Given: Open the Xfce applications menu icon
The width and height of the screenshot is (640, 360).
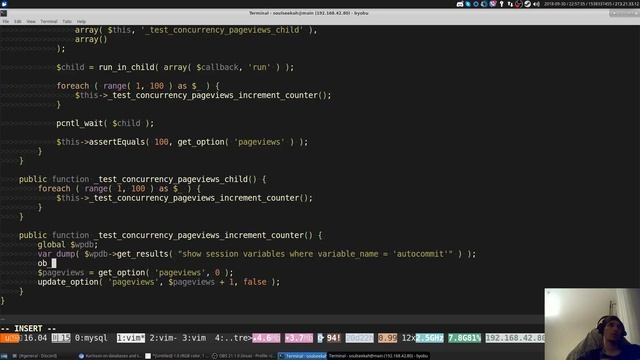Looking at the screenshot, I should pyautogui.click(x=4, y=4).
